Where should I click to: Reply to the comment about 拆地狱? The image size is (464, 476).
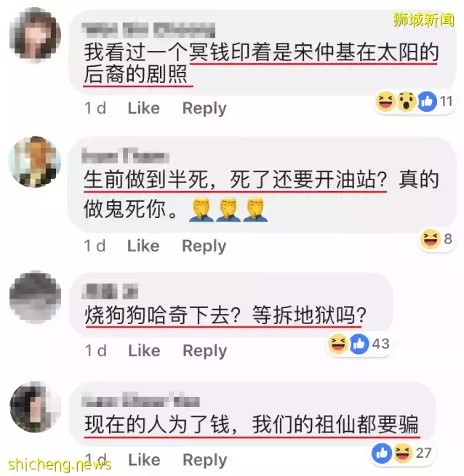click(x=205, y=351)
